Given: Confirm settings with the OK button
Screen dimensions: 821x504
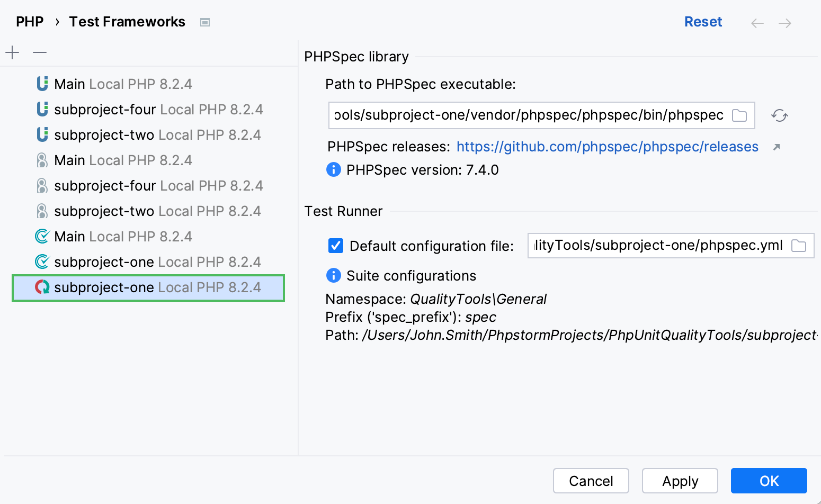Looking at the screenshot, I should pyautogui.click(x=769, y=481).
